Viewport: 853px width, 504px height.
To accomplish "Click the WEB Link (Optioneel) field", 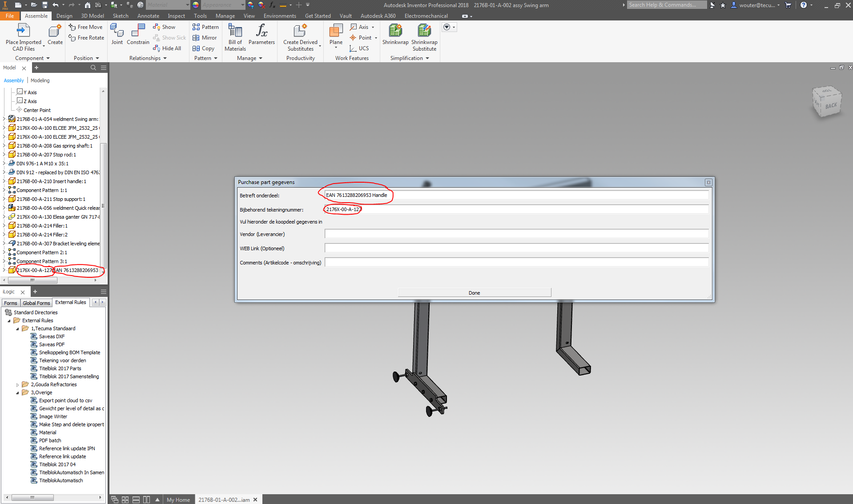I will (x=516, y=248).
